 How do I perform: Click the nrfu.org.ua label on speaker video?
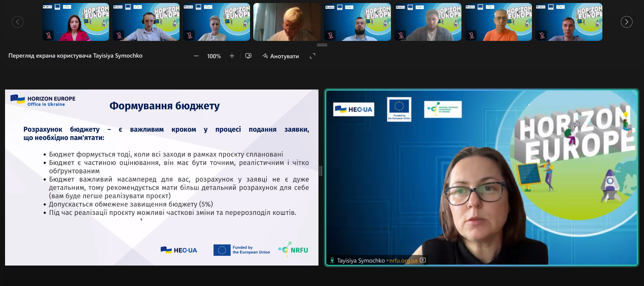(403, 261)
